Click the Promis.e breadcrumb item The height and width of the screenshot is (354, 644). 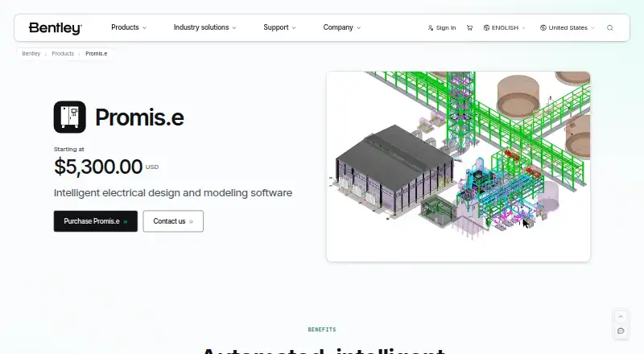pos(96,53)
